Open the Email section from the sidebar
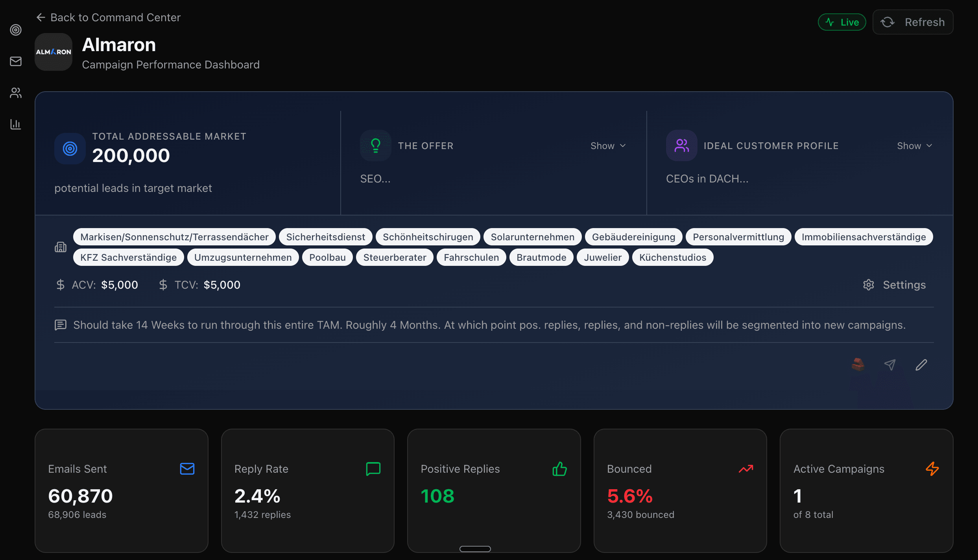978x560 pixels. tap(16, 61)
